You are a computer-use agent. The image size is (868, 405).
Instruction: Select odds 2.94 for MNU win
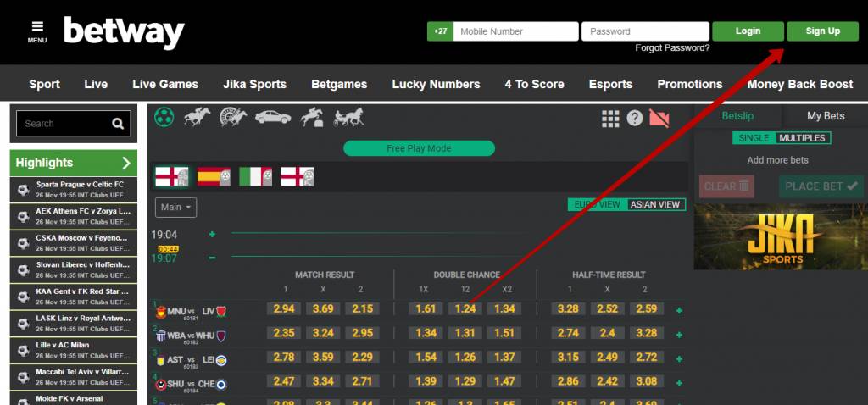(x=284, y=308)
